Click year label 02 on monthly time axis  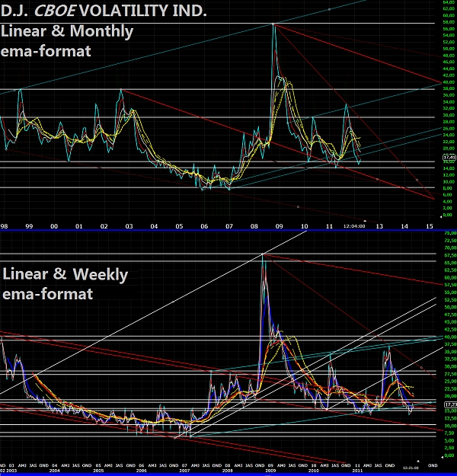(104, 226)
